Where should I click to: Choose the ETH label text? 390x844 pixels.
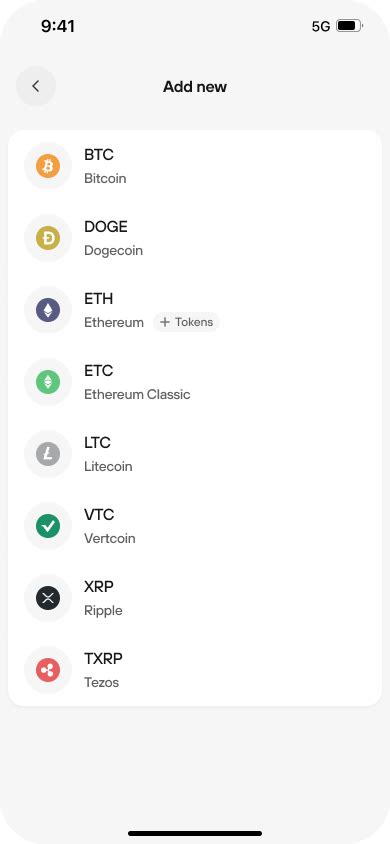click(x=98, y=299)
